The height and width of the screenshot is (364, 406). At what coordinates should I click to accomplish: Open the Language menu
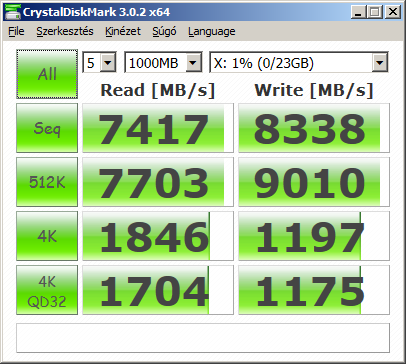[x=211, y=31]
